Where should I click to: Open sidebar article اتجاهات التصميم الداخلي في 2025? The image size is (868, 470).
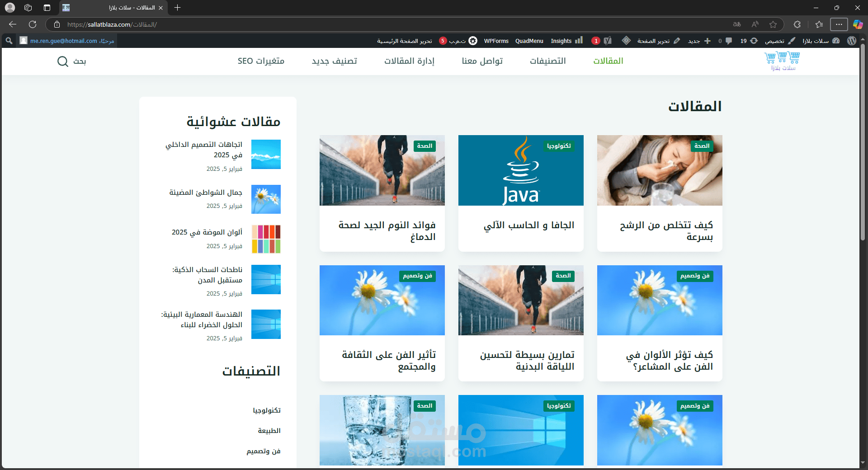point(204,150)
